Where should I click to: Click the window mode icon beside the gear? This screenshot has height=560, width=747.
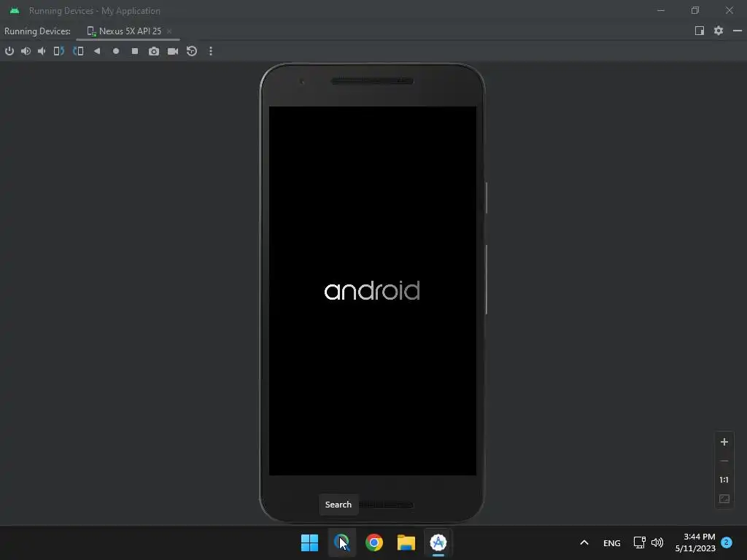coord(700,31)
